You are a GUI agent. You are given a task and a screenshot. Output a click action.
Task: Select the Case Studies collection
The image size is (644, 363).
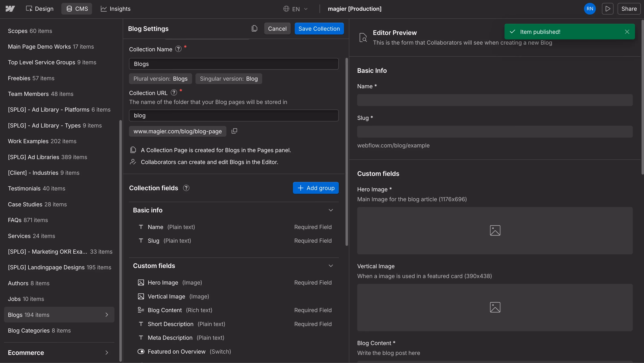pyautogui.click(x=59, y=204)
